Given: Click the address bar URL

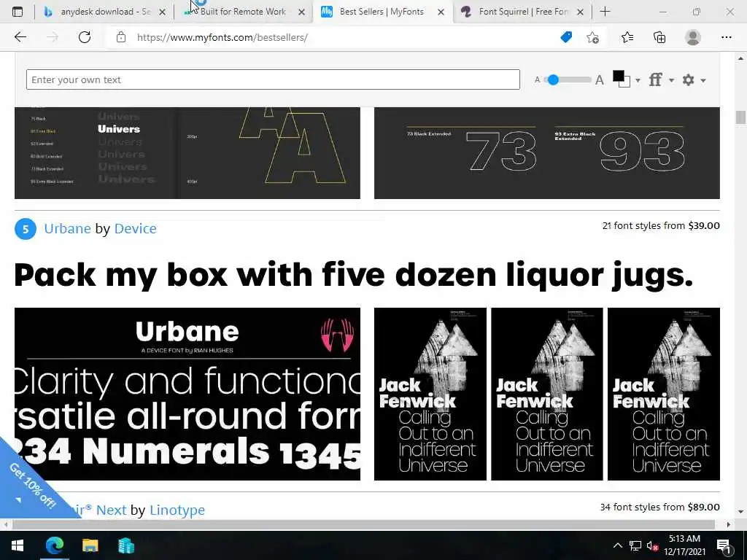Looking at the screenshot, I should [222, 37].
